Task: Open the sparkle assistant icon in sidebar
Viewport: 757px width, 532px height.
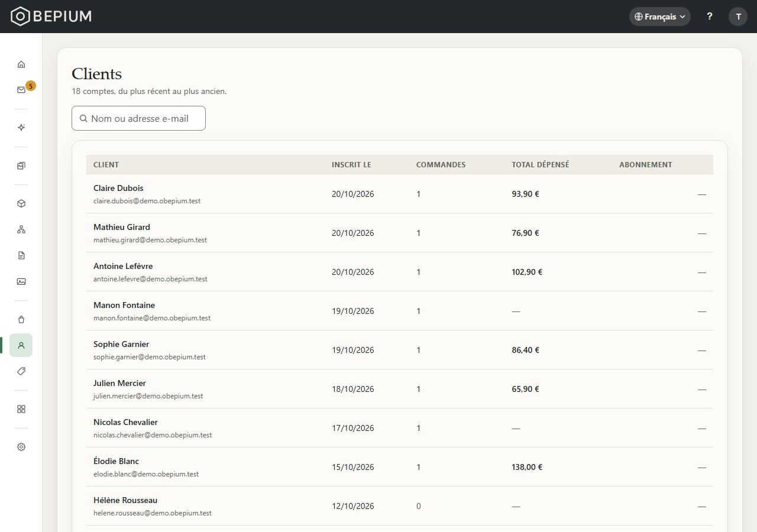Action: click(21, 128)
